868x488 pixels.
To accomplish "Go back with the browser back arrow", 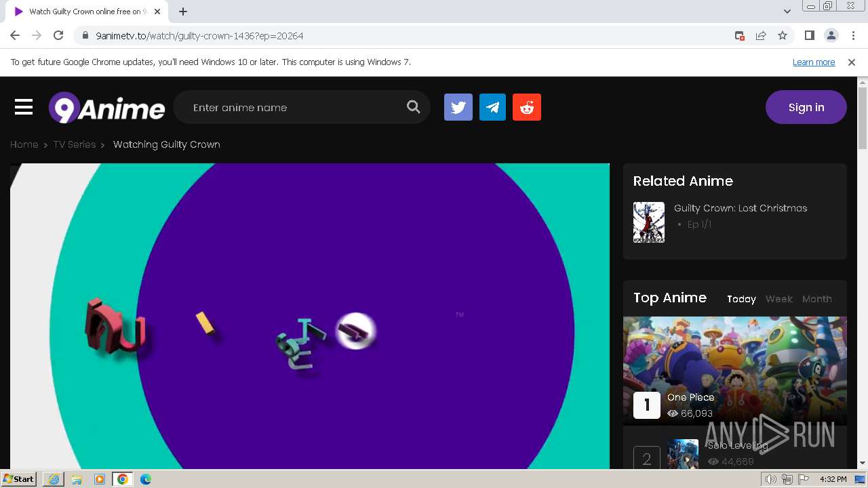I will 15,35.
